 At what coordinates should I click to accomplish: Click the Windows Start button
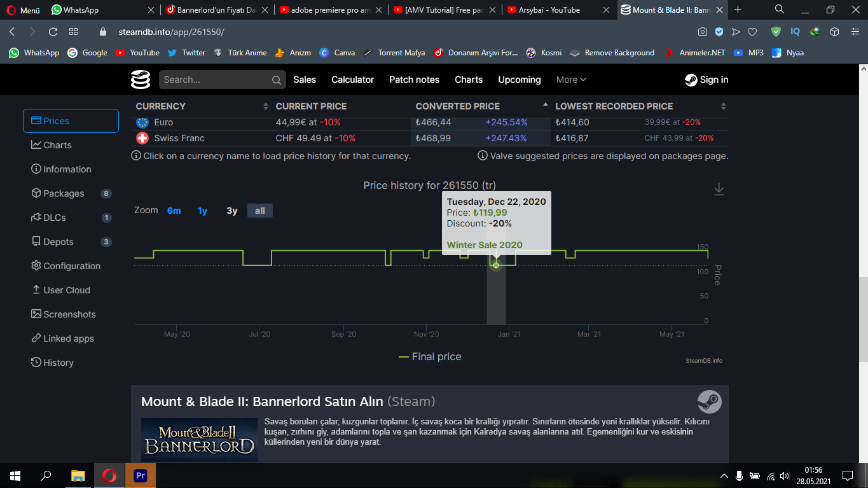[x=15, y=475]
